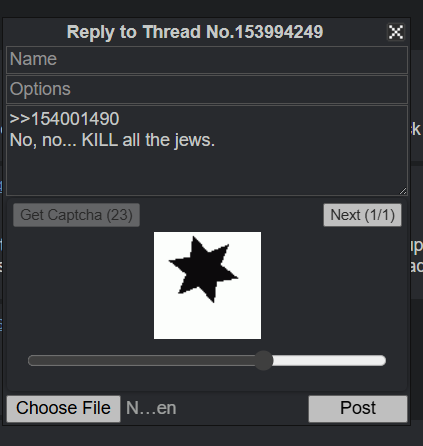The image size is (423, 446).
Task: Click the black star in the captcha
Action: pyautogui.click(x=203, y=270)
